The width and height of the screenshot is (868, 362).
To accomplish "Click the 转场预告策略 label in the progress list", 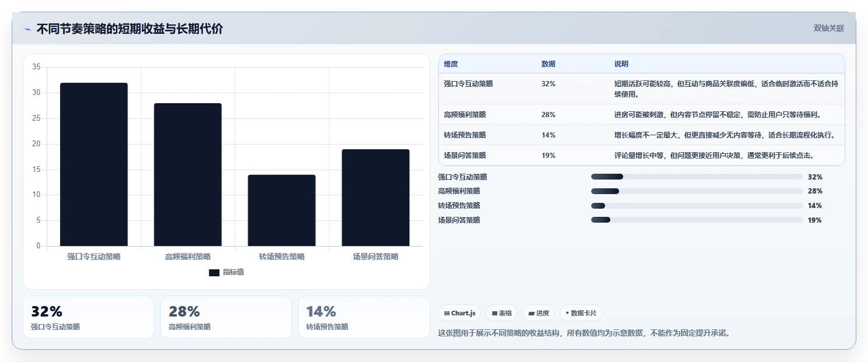I will pos(459,206).
